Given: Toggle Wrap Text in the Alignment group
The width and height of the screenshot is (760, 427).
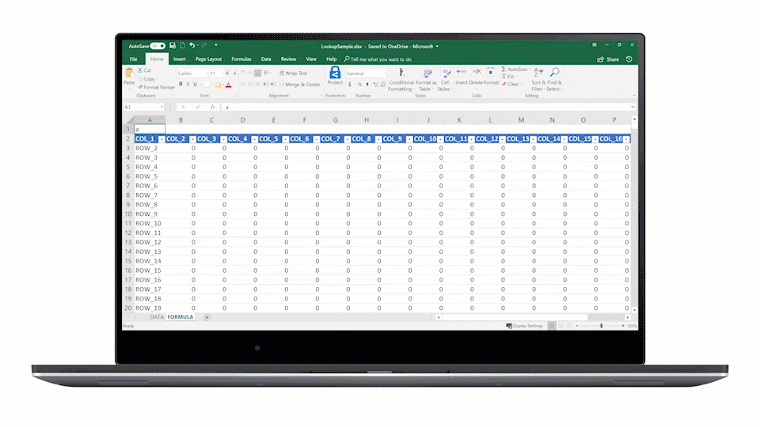Looking at the screenshot, I should pyautogui.click(x=293, y=73).
